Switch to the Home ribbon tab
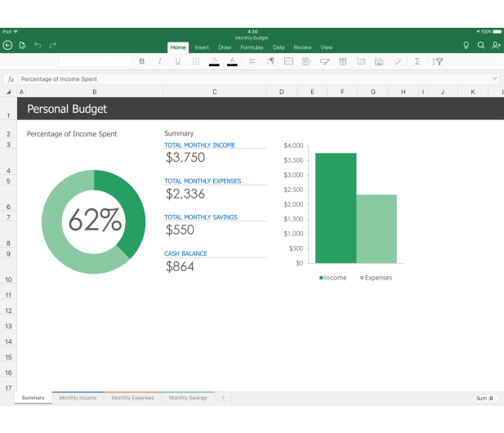 (178, 47)
